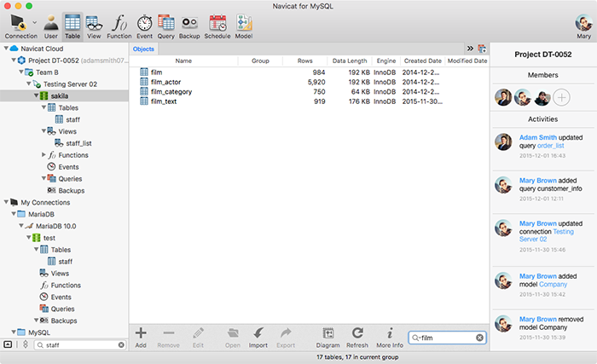The image size is (597, 364).
Task: Open the User toolbar tool
Action: coord(50,26)
